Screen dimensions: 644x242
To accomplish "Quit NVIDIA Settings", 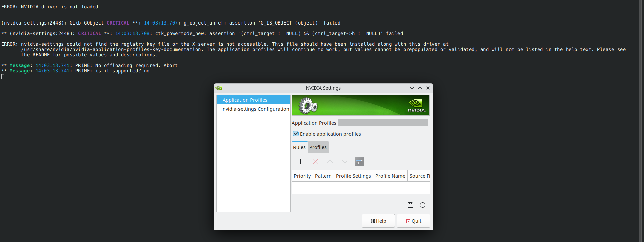I will [x=414, y=221].
